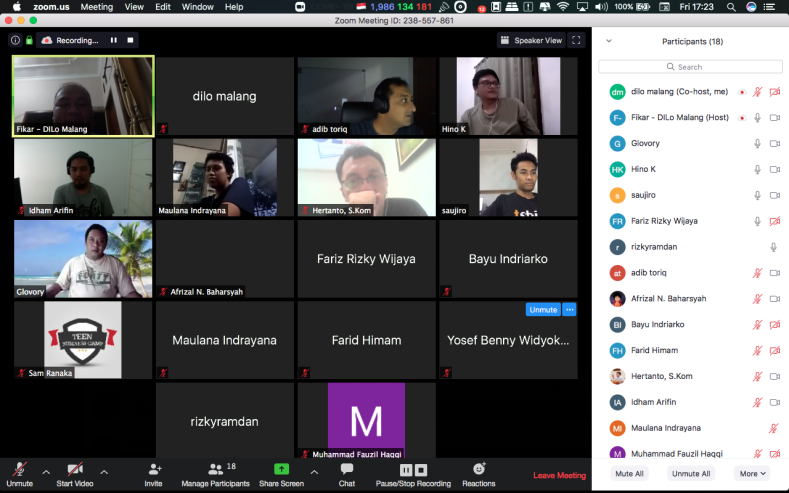Open the Meeting menu
Viewport: 789px width, 493px height.
(97, 7)
